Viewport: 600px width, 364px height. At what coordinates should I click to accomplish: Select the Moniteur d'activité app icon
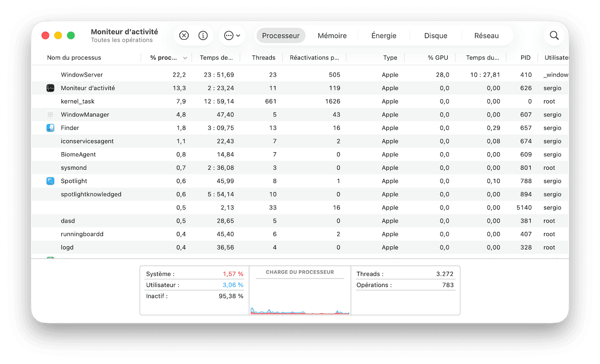click(x=51, y=88)
